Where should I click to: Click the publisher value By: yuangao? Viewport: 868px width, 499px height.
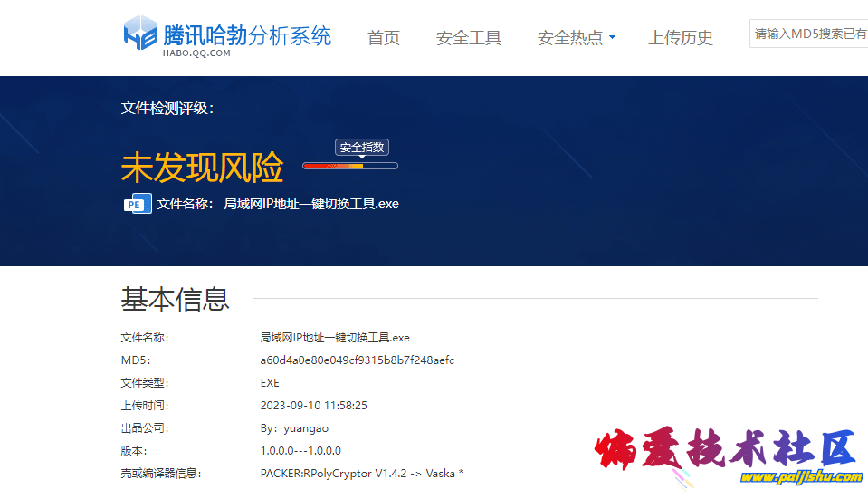click(x=294, y=428)
